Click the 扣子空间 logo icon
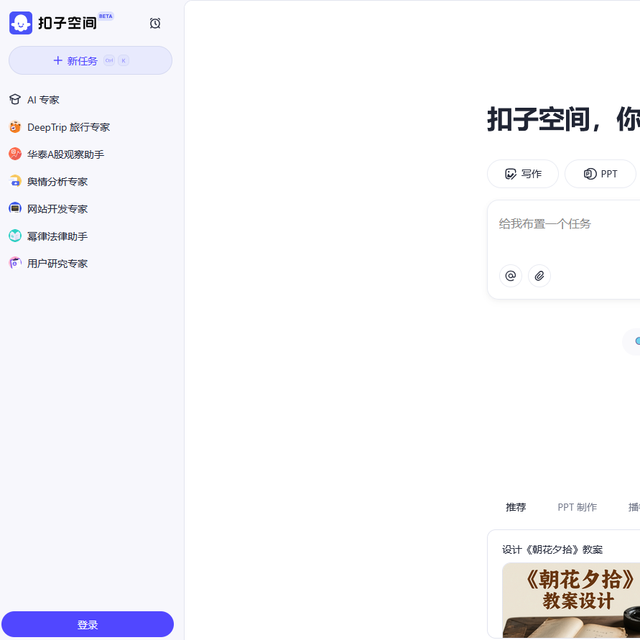The image size is (640, 640). (20, 23)
